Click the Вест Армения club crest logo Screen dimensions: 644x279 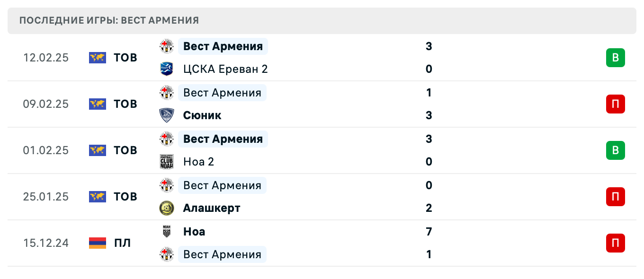click(x=168, y=46)
